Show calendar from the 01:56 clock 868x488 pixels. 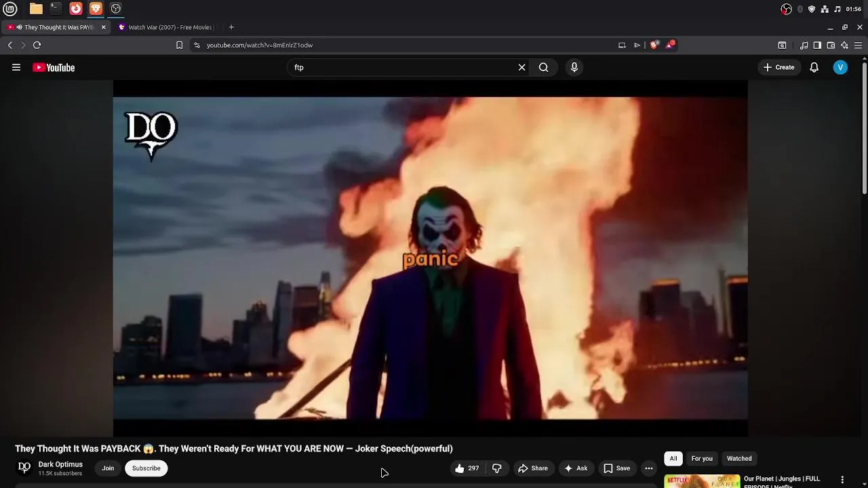pyautogui.click(x=854, y=9)
